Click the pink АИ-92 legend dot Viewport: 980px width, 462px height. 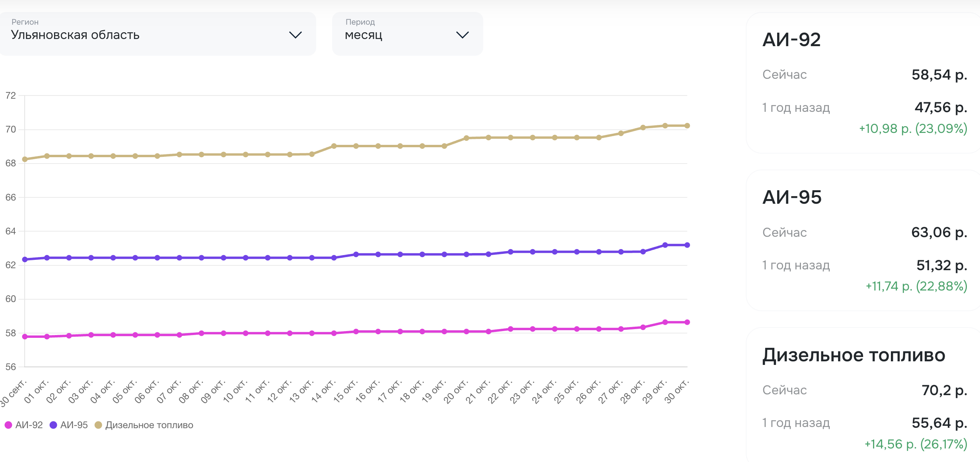pos(8,425)
